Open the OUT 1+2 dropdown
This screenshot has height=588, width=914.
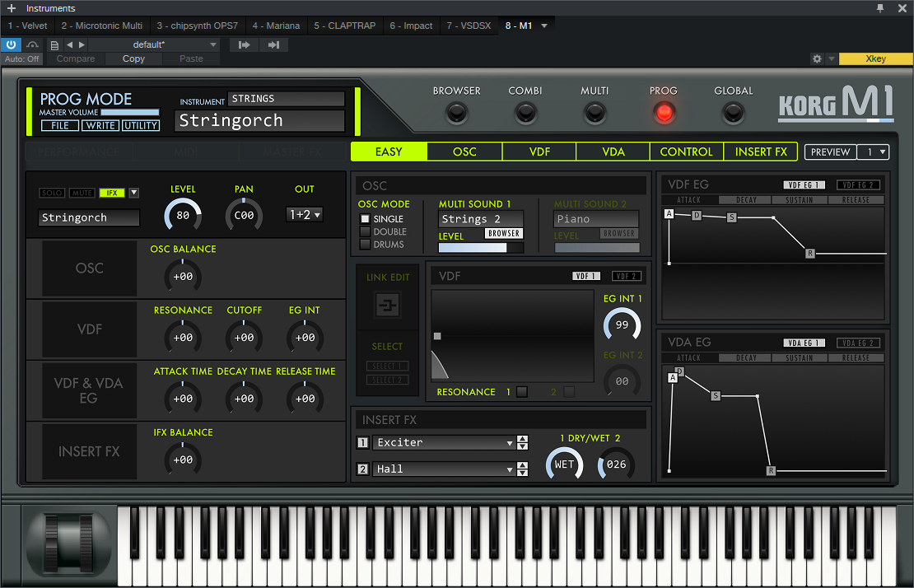point(305,214)
